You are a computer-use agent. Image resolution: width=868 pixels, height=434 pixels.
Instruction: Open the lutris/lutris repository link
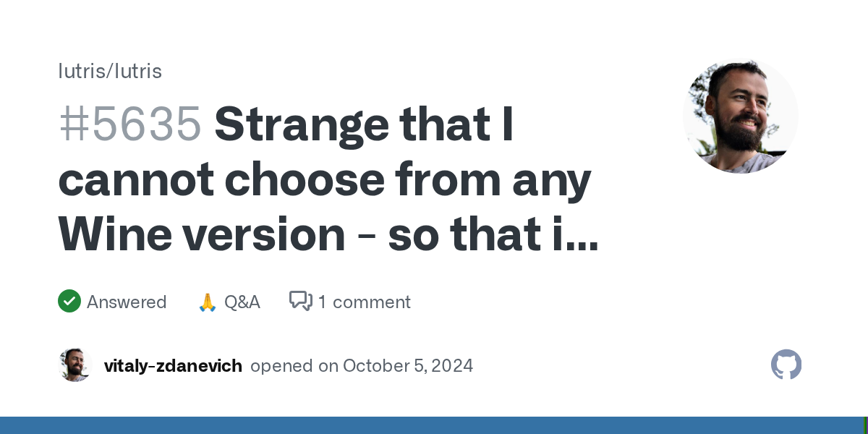[110, 72]
